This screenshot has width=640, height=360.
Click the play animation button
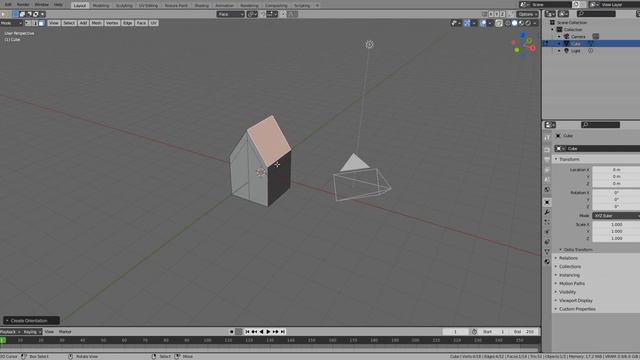point(269,332)
